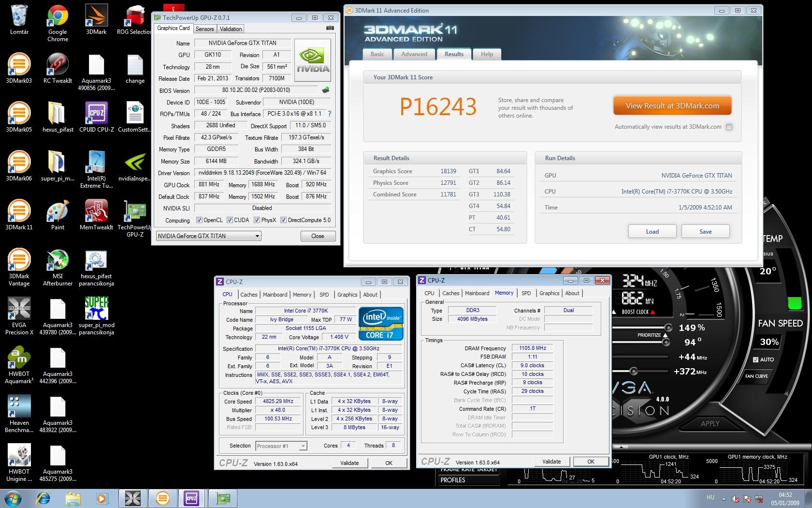This screenshot has height=508, width=812.
Task: Open the Caches tab in left CPU-Z window
Action: [248, 295]
